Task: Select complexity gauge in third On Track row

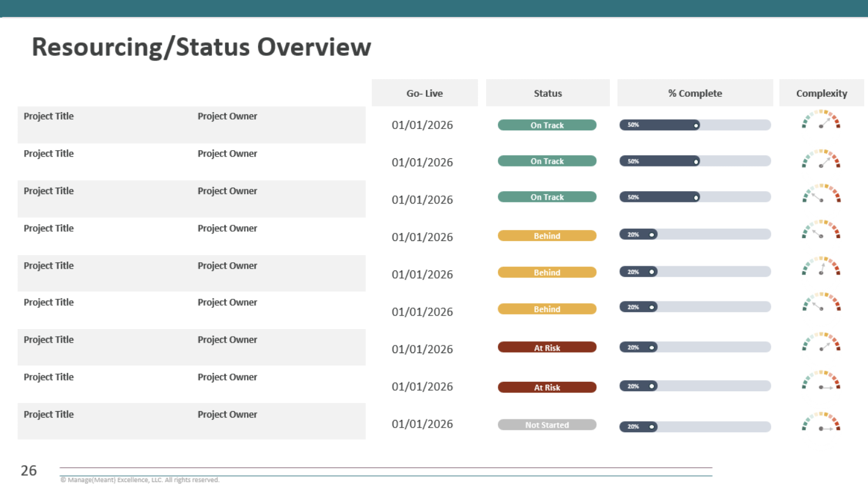Action: (x=821, y=194)
